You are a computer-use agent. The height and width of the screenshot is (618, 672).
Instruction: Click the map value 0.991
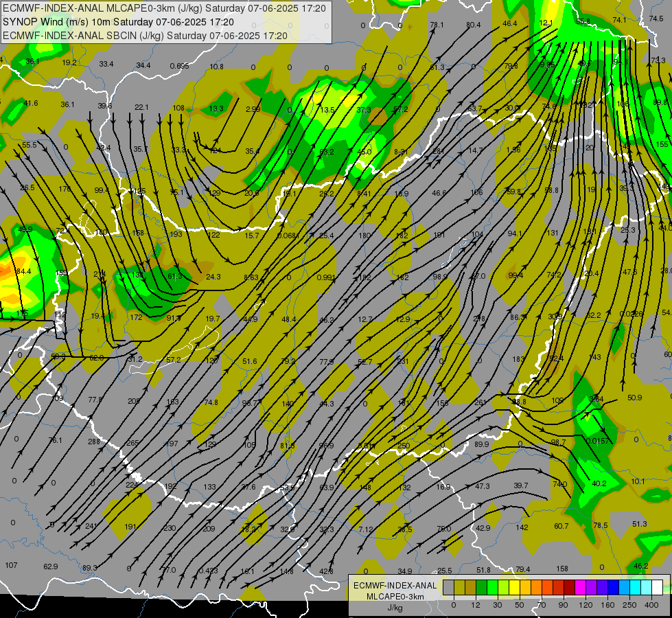coord(326,277)
